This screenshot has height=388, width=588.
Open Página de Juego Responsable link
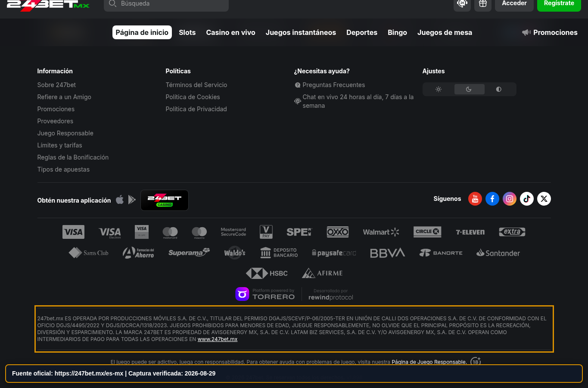[x=429, y=362]
